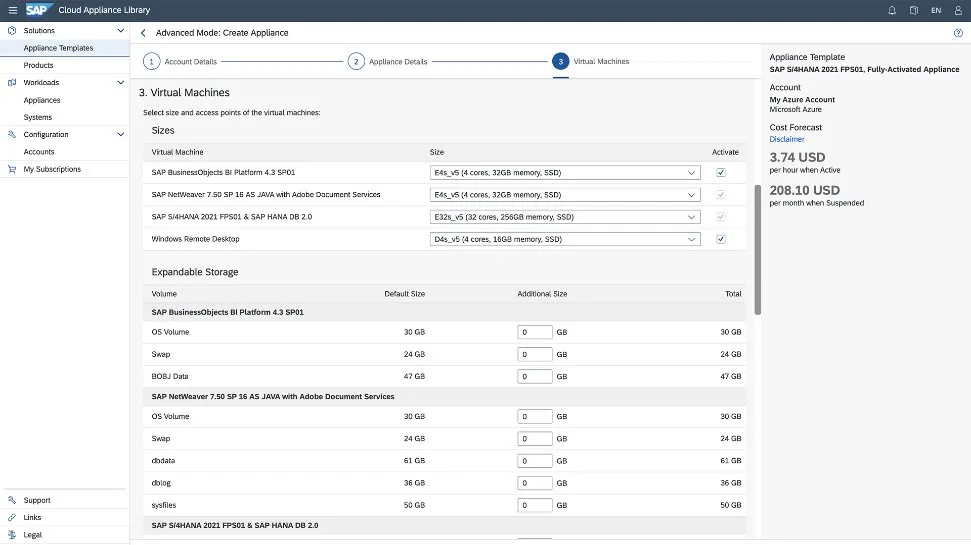
Task: Open the notifications bell
Action: tap(892, 10)
